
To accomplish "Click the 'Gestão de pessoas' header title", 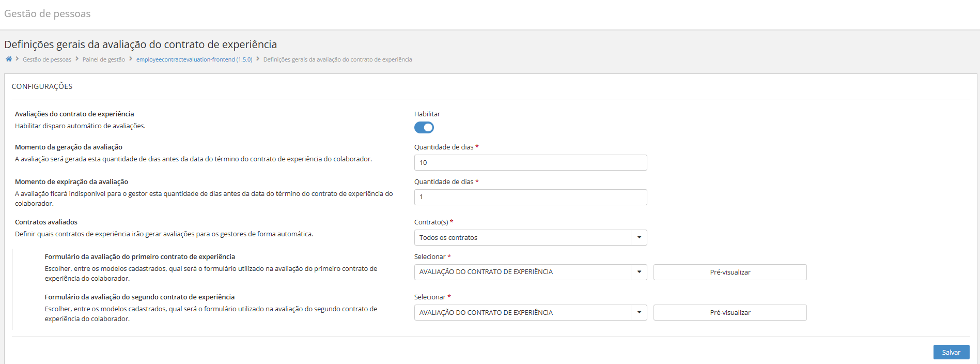I will click(x=48, y=14).
